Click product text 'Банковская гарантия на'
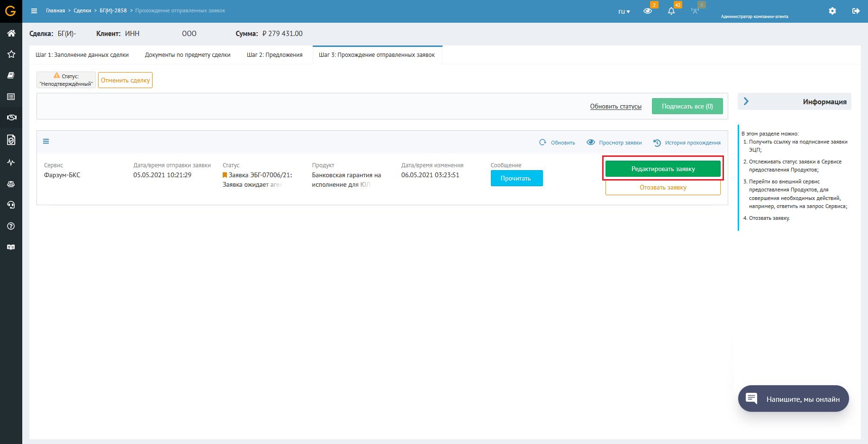 (x=346, y=175)
